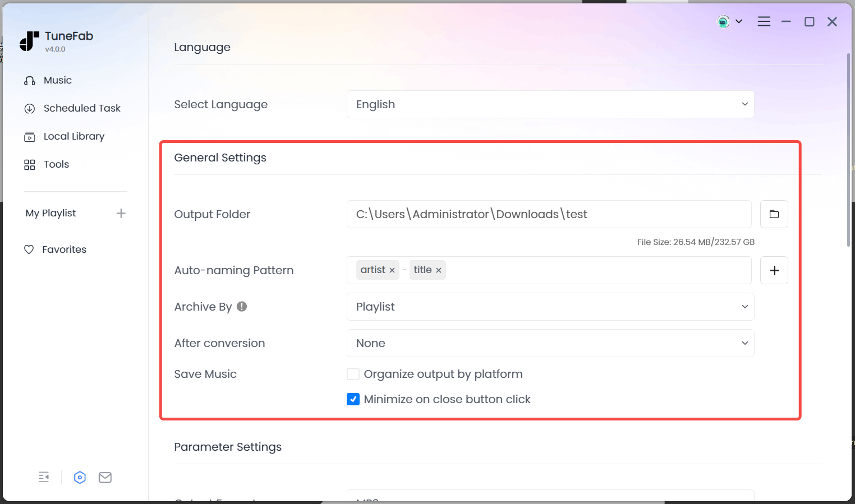Add new playlist with the plus icon
The height and width of the screenshot is (504, 855).
click(121, 213)
